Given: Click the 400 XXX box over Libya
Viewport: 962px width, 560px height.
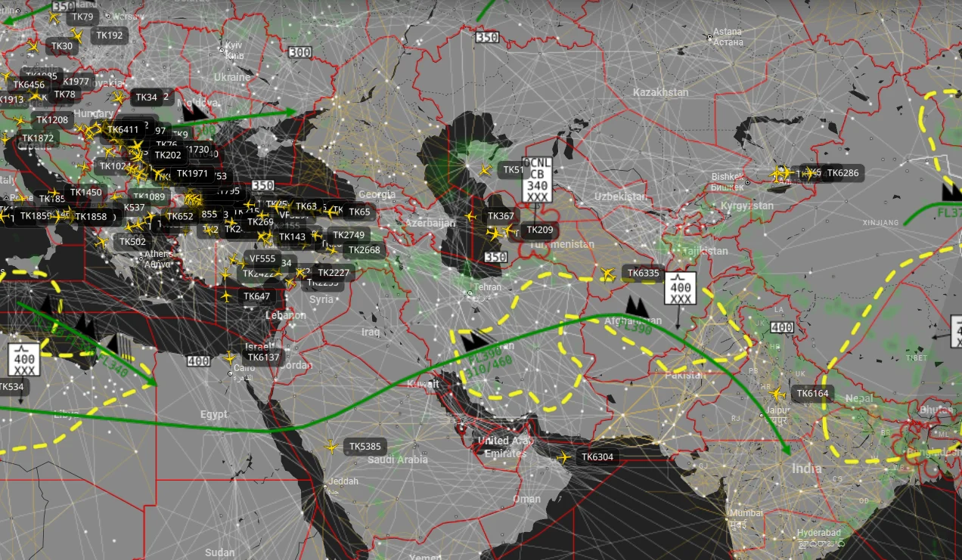Looking at the screenshot, I should [24, 360].
